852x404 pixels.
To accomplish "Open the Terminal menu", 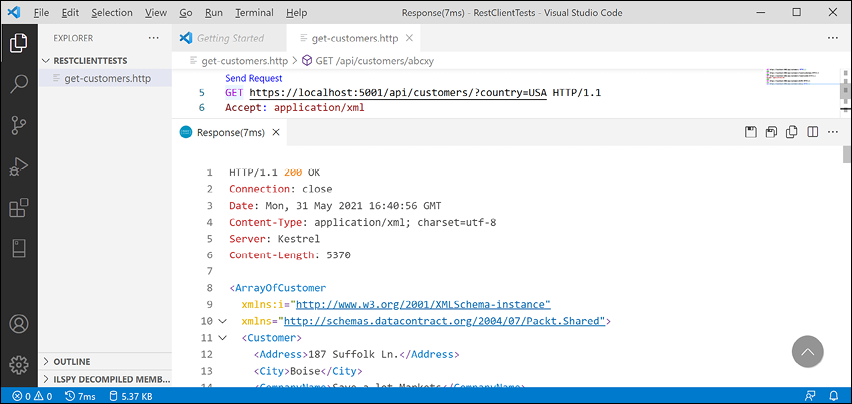I will (x=253, y=13).
